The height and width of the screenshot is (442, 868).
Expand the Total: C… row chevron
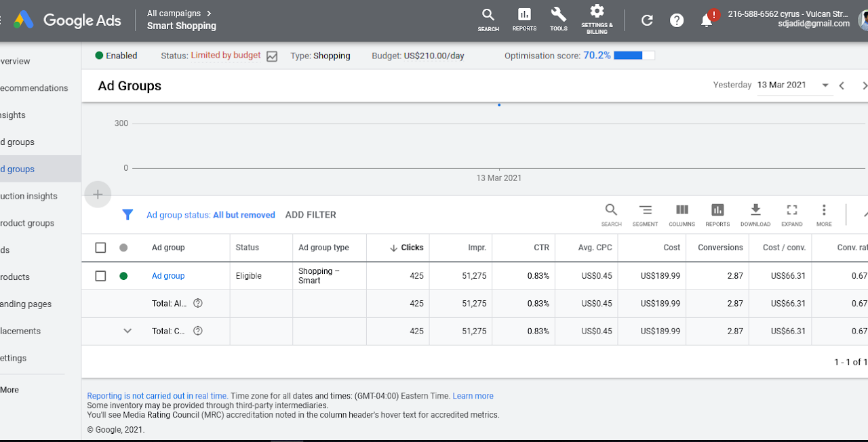[127, 331]
